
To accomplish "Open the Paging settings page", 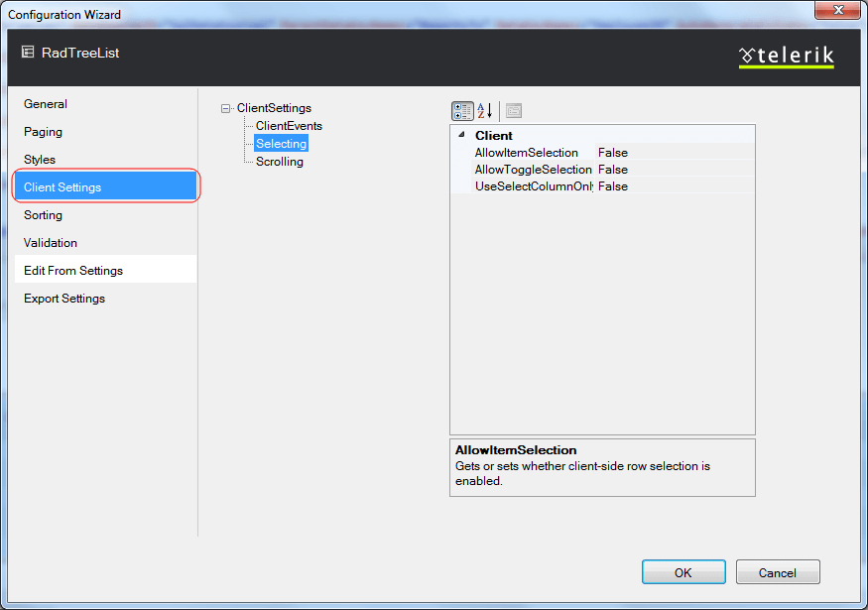I will pyautogui.click(x=106, y=132).
